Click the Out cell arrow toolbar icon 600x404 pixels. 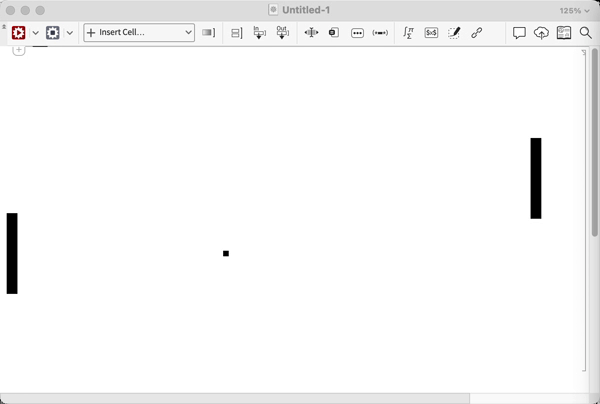(282, 32)
